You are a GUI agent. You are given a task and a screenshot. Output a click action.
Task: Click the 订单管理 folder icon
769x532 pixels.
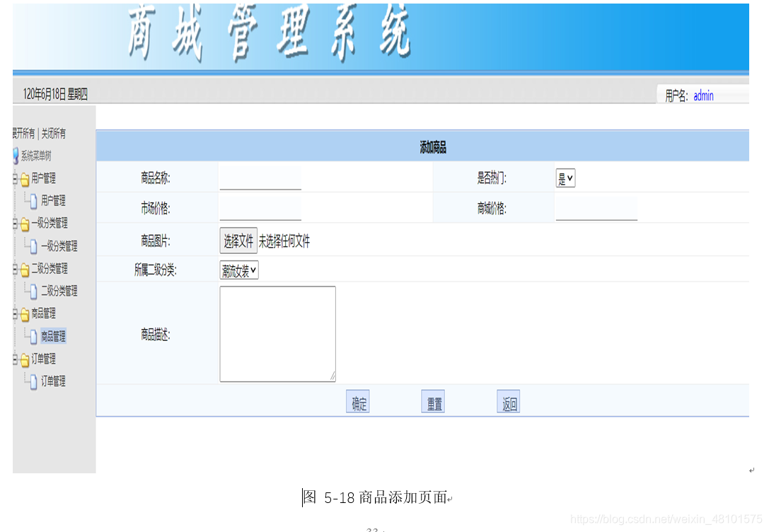(x=23, y=359)
